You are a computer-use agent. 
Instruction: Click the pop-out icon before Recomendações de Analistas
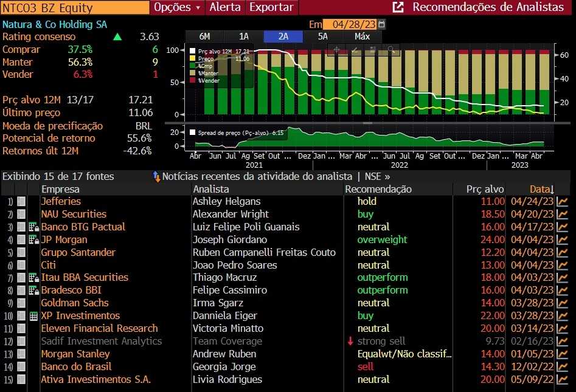click(x=398, y=7)
